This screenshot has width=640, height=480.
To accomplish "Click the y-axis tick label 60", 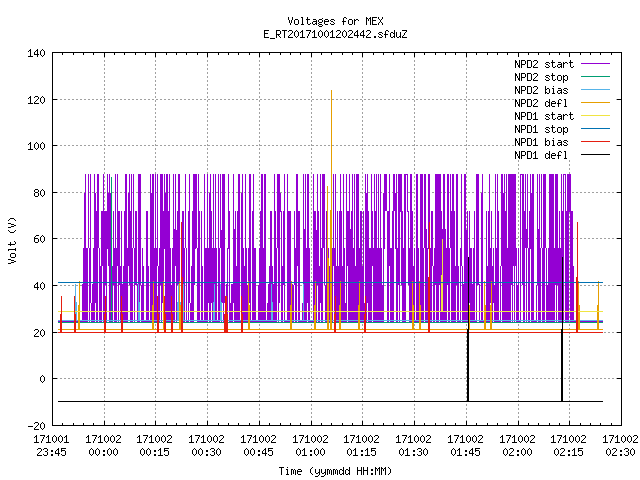I will (x=39, y=239).
